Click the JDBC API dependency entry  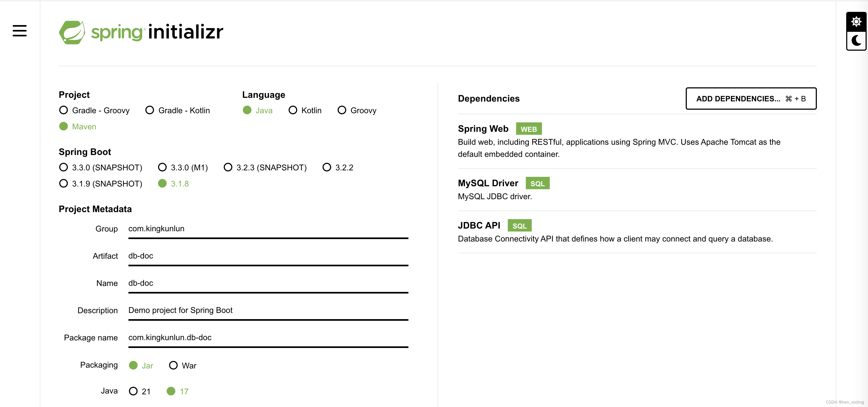pos(637,232)
